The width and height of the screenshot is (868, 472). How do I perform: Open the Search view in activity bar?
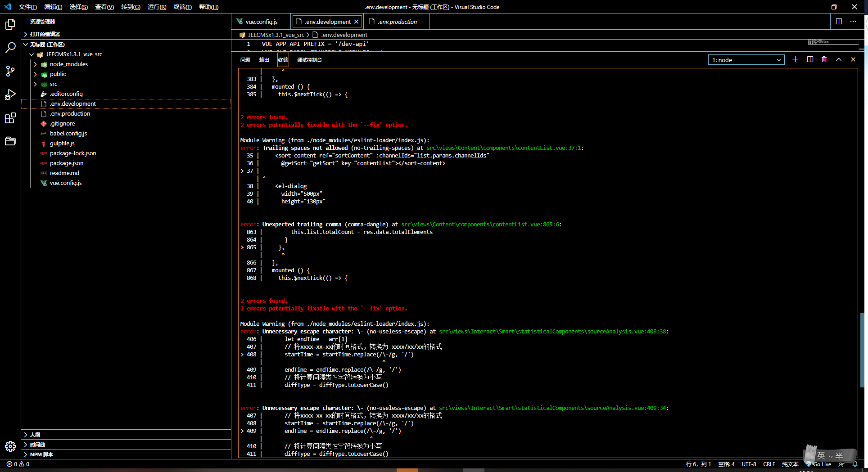pos(10,47)
